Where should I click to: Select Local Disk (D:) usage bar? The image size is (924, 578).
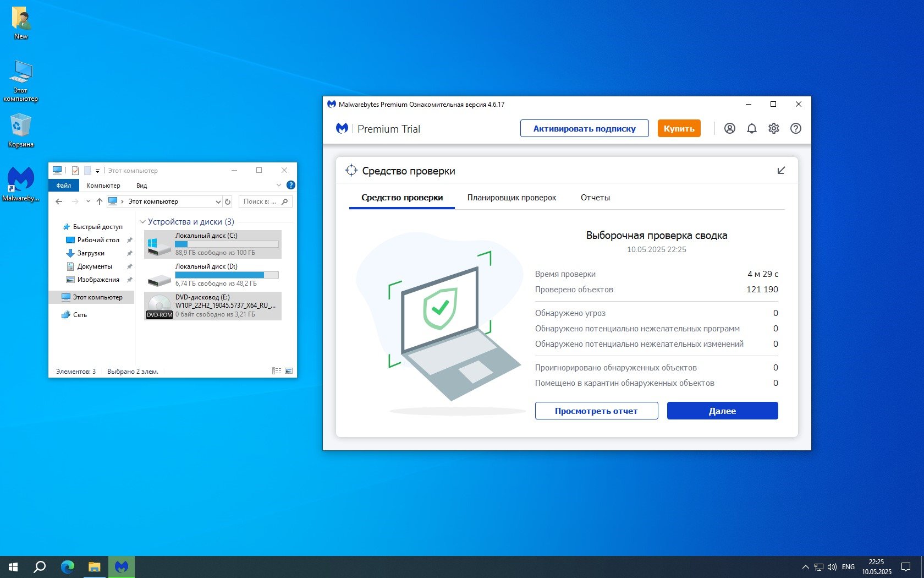tap(227, 275)
